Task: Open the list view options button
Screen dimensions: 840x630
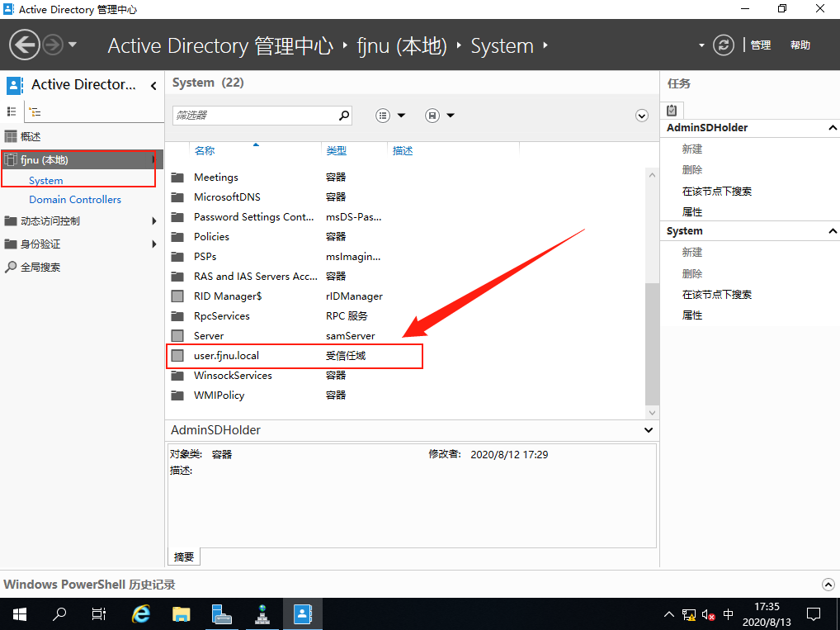Action: (383, 116)
